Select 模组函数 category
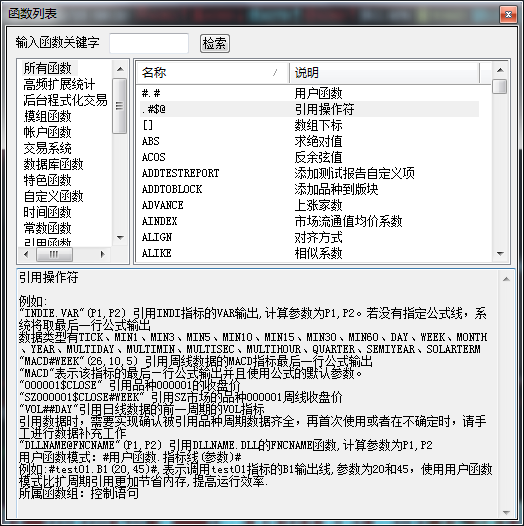The width and height of the screenshot is (524, 526). click(47, 116)
